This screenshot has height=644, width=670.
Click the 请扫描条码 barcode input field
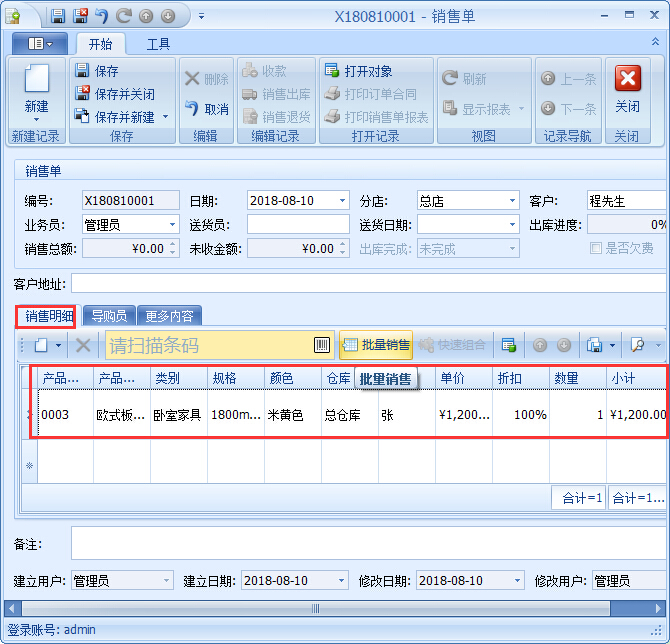click(208, 345)
